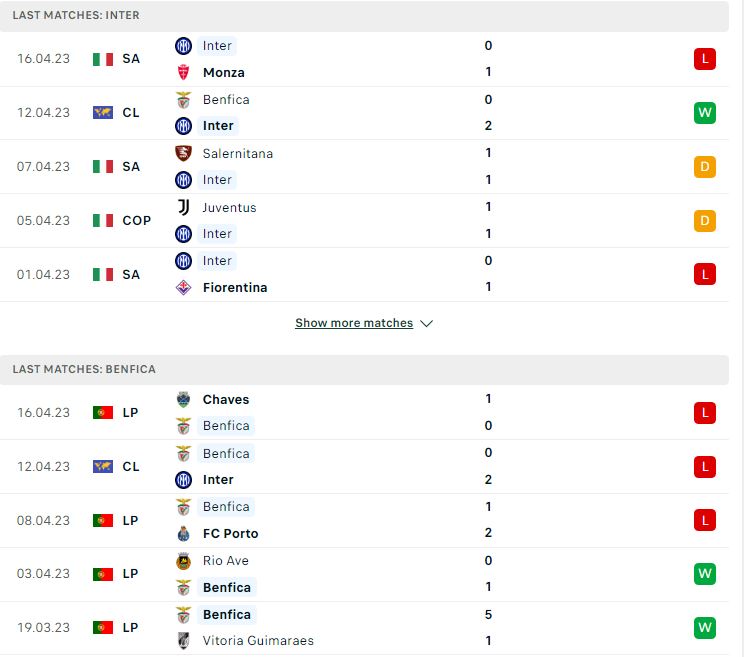Click the Chaves club crest icon
744x657 pixels.
point(183,399)
